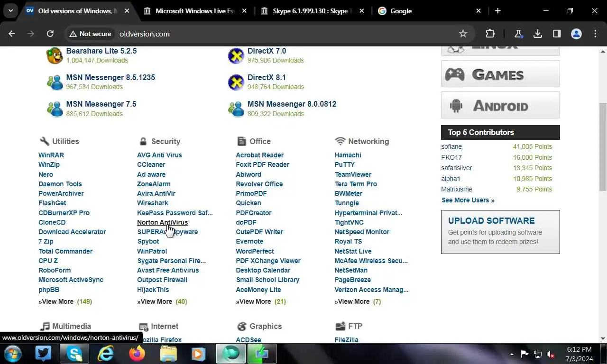
Task: Click the volume speaker tray icon
Action: (x=551, y=354)
